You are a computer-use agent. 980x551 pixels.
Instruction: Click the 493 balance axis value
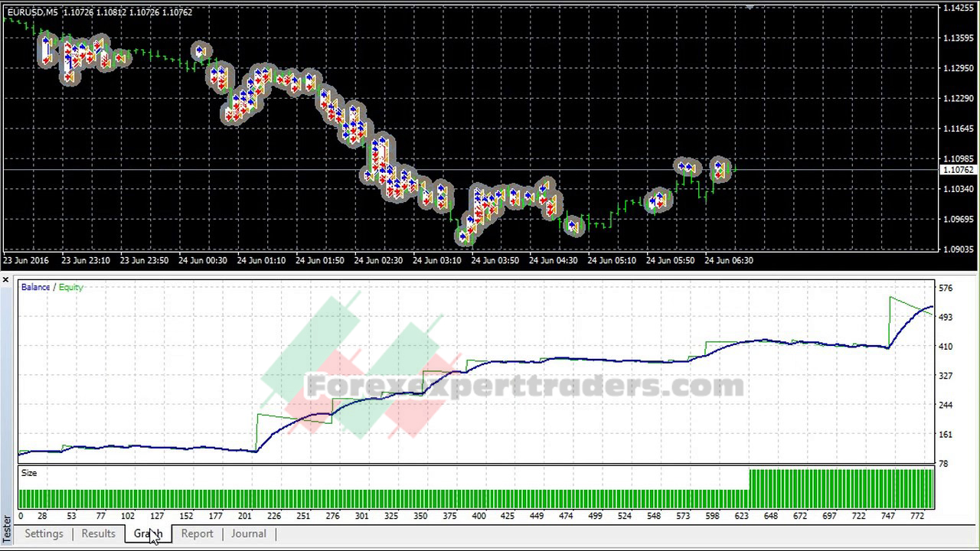click(x=946, y=317)
